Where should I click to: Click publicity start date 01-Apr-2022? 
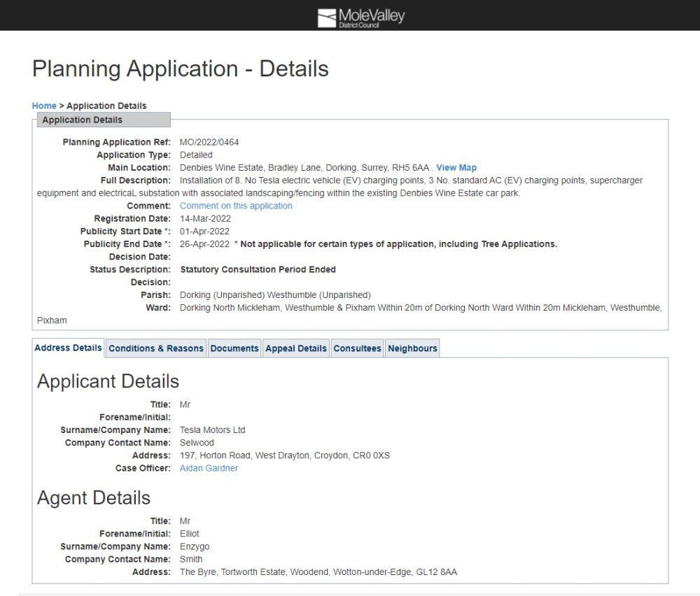pyautogui.click(x=204, y=232)
